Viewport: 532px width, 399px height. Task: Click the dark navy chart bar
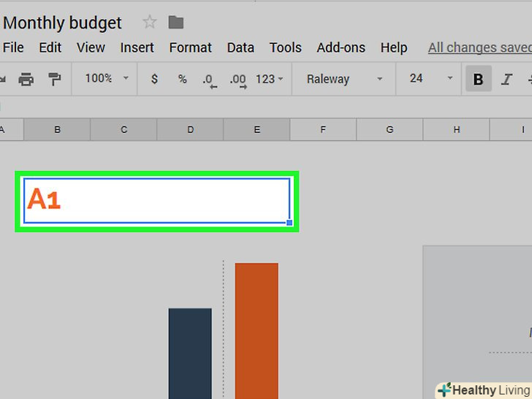(x=190, y=354)
